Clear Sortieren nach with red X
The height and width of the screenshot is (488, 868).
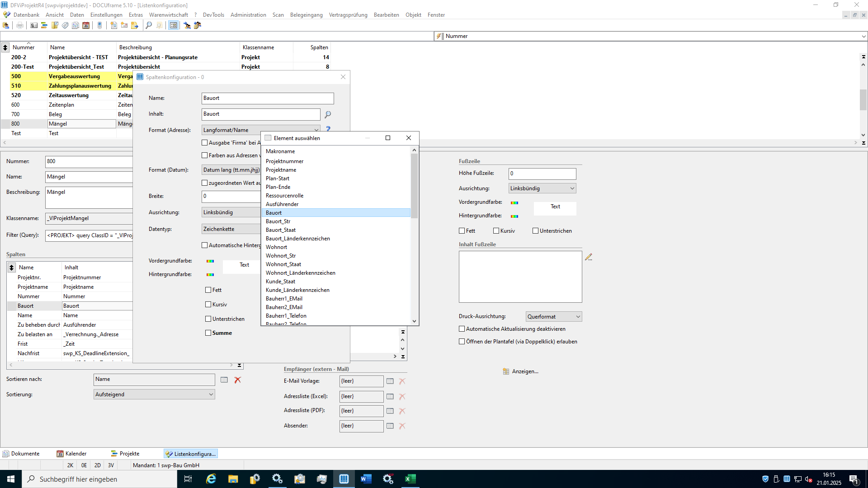click(x=238, y=380)
